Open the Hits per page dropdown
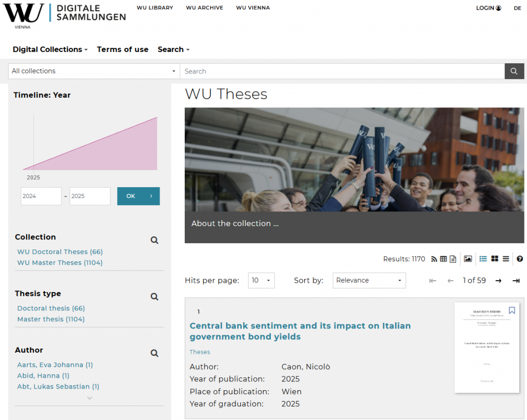The height and width of the screenshot is (420, 527). (261, 281)
